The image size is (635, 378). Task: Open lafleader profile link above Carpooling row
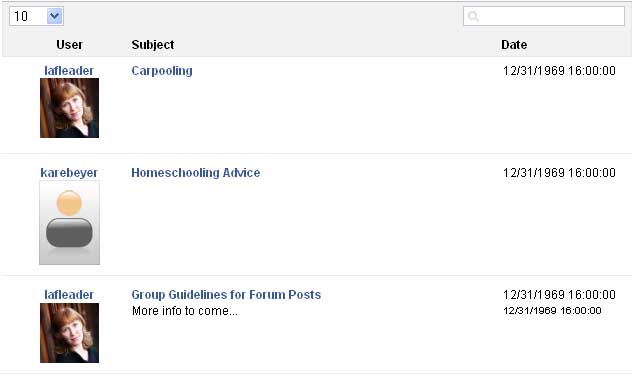[x=69, y=70]
